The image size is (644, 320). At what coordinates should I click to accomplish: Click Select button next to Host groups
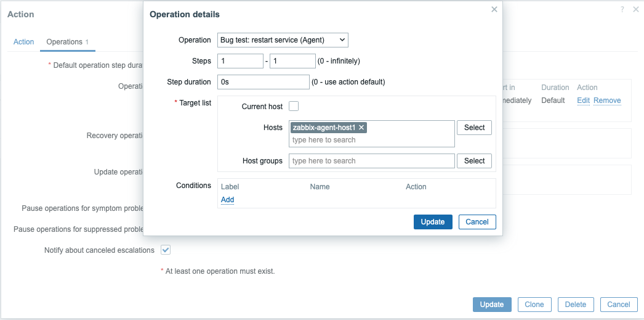point(474,161)
